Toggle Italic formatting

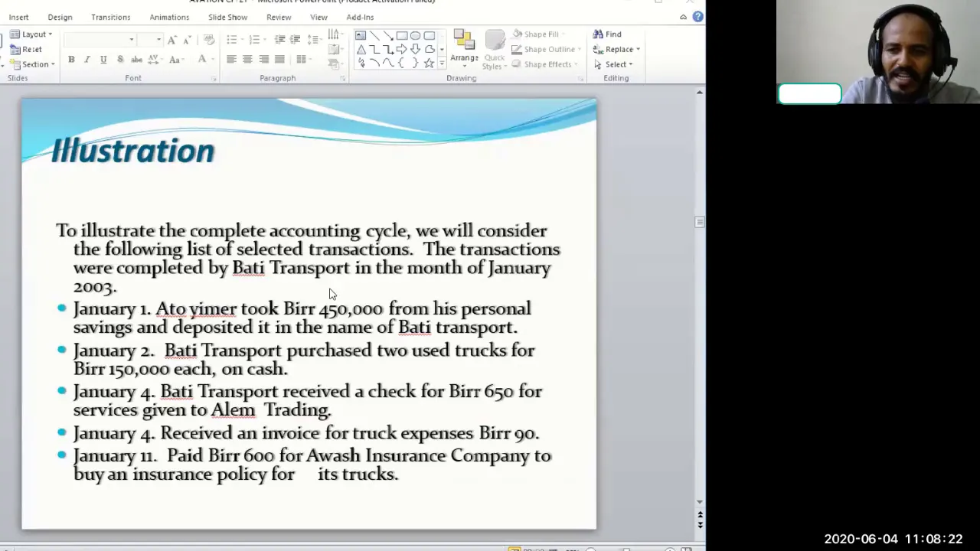tap(87, 59)
